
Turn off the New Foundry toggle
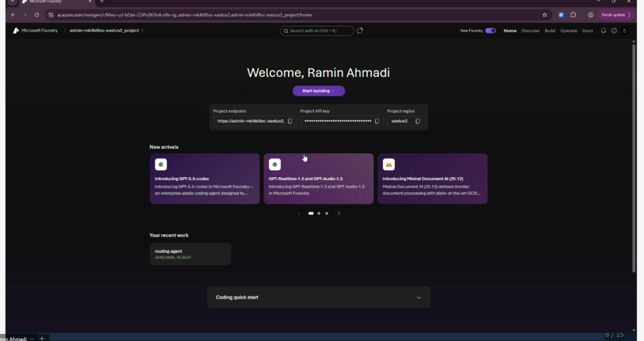pyautogui.click(x=491, y=31)
